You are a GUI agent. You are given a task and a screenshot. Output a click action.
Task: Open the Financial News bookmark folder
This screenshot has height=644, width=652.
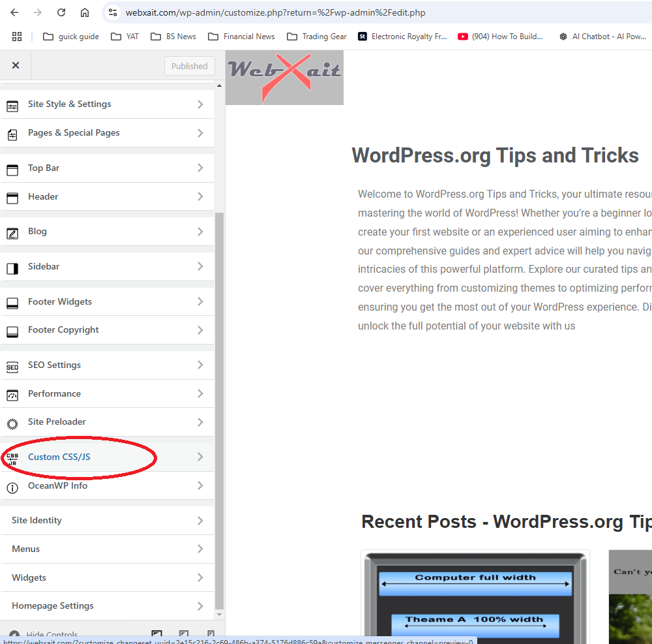tap(242, 37)
